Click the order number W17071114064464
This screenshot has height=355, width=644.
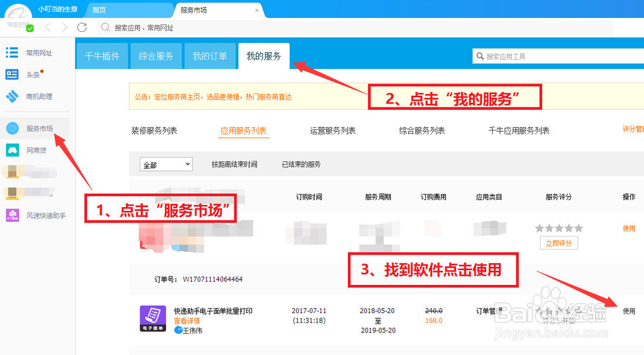(213, 279)
